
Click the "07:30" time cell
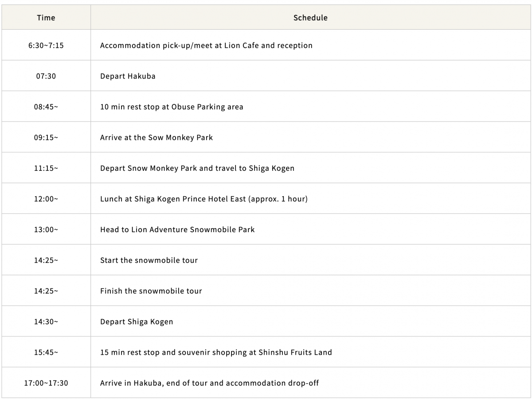[x=46, y=76]
